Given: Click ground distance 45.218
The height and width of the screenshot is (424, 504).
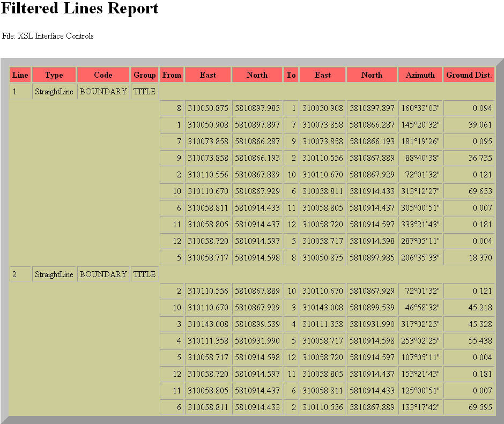Looking at the screenshot, I should tap(469, 308).
